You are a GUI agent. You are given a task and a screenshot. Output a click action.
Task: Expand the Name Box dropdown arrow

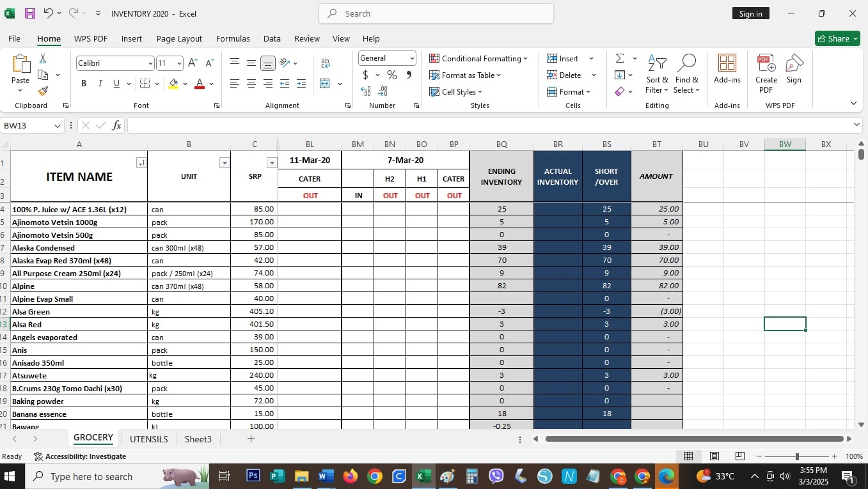(58, 125)
